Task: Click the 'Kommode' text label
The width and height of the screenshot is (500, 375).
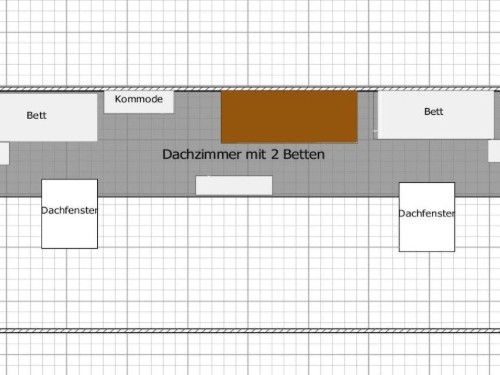Action: [139, 99]
